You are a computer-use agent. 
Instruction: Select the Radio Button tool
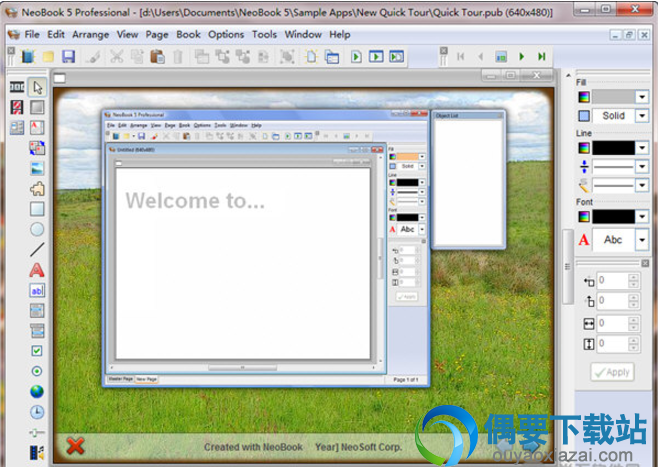tap(37, 371)
